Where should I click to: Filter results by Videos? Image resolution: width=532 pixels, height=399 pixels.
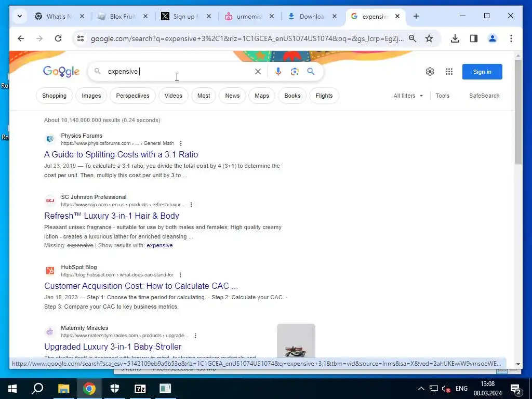tap(174, 96)
